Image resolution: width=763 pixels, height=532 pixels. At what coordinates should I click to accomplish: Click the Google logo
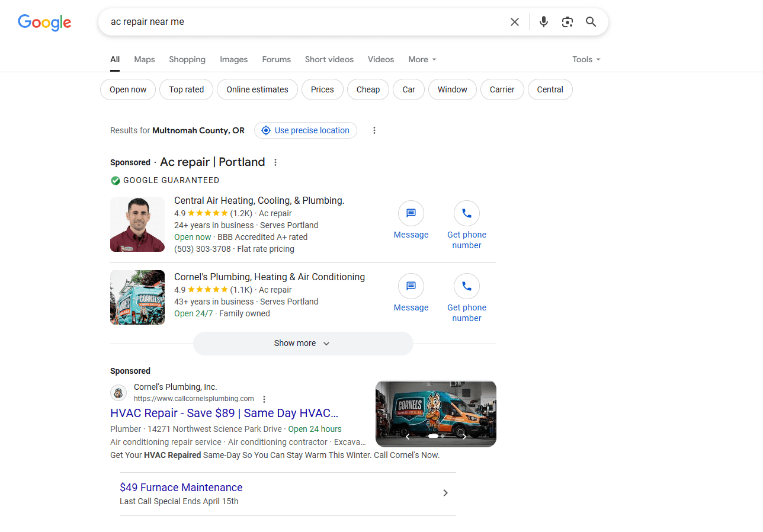point(44,23)
